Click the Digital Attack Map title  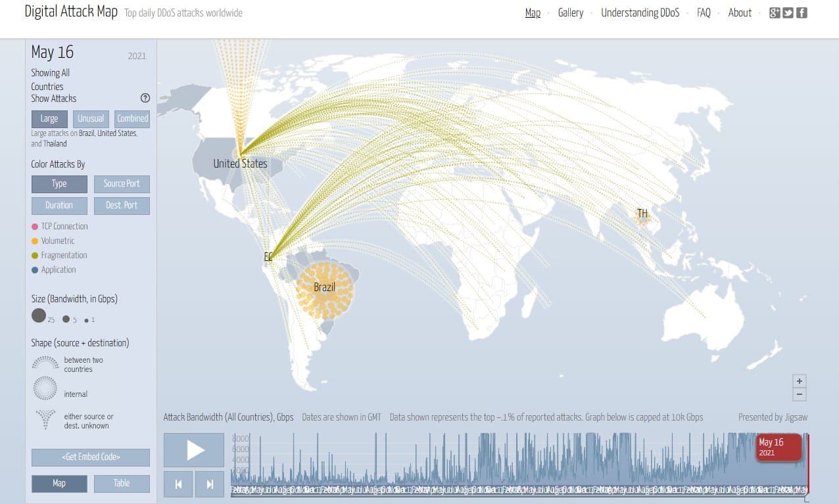pyautogui.click(x=70, y=12)
